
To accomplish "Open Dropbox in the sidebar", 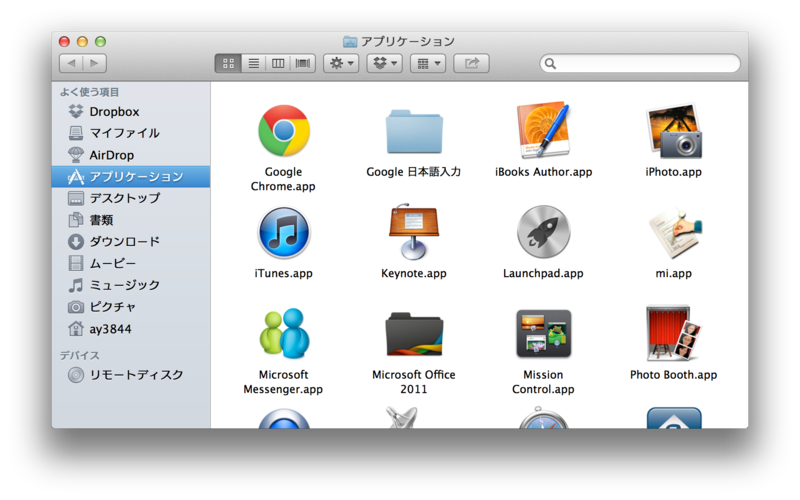I will (x=131, y=111).
